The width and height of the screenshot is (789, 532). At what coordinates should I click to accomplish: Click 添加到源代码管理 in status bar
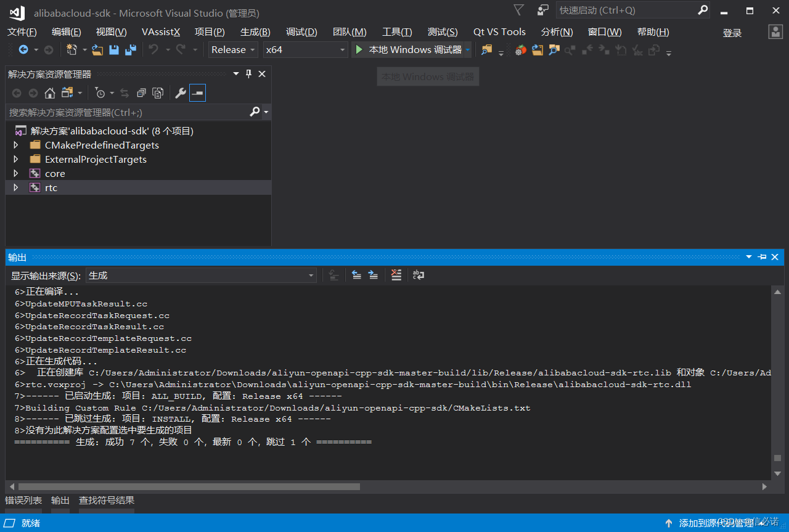click(x=716, y=523)
